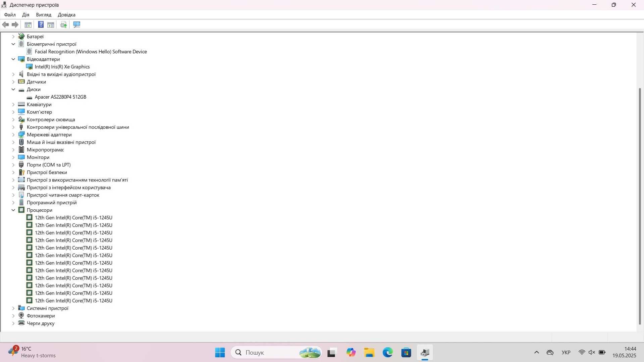The width and height of the screenshot is (644, 362).
Task: Select the Комп'ютер tree item
Action: point(39,112)
